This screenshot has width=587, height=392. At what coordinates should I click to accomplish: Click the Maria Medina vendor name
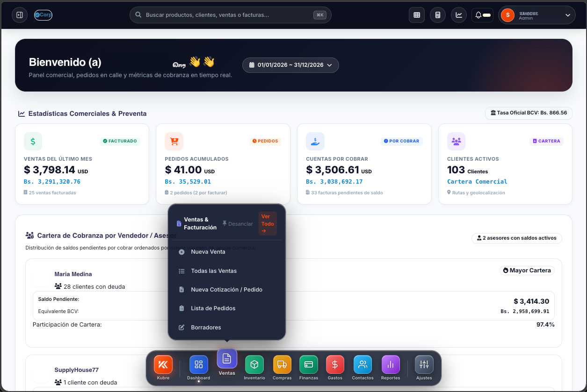click(73, 274)
